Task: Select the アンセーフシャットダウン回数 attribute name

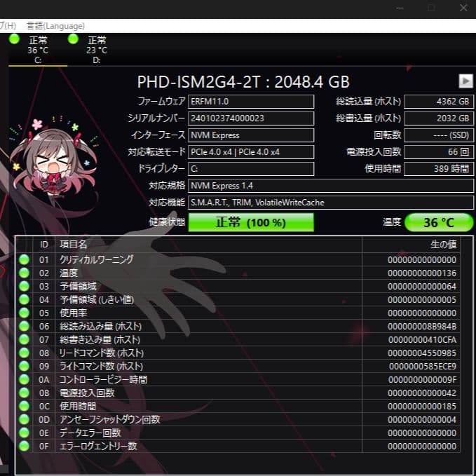Action: (x=109, y=419)
